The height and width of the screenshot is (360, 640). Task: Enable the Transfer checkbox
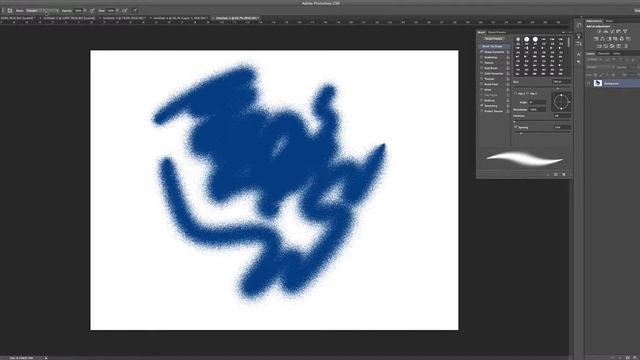coord(482,79)
